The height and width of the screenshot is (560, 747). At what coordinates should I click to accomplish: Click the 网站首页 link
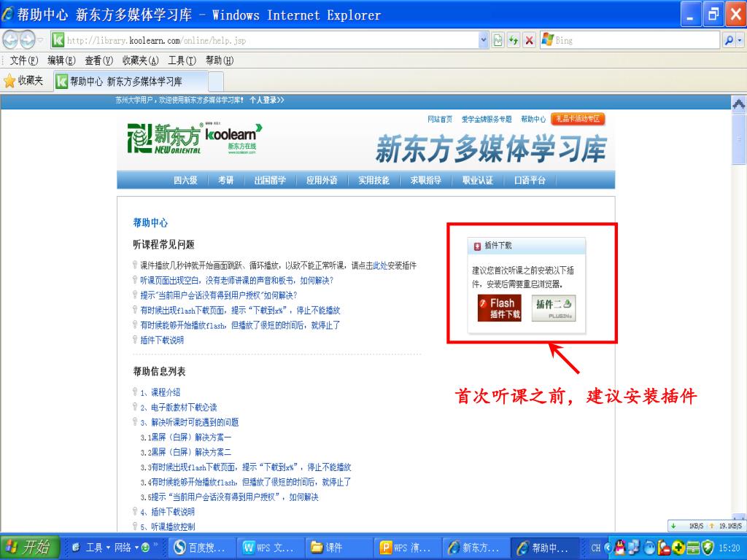[439, 119]
